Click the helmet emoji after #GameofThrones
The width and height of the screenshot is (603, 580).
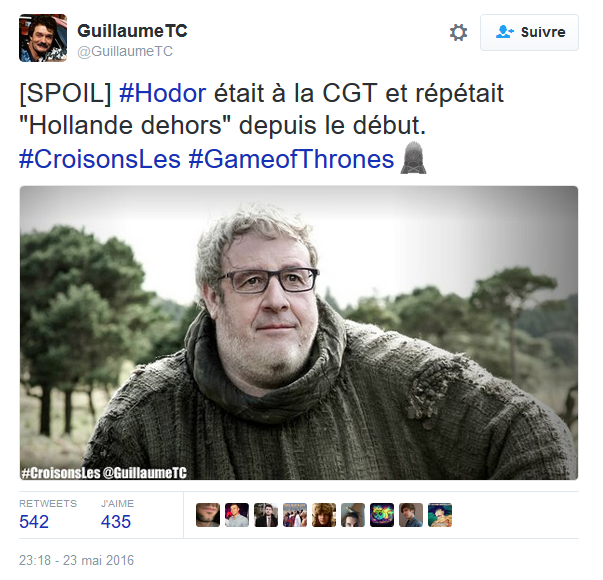pyautogui.click(x=413, y=158)
